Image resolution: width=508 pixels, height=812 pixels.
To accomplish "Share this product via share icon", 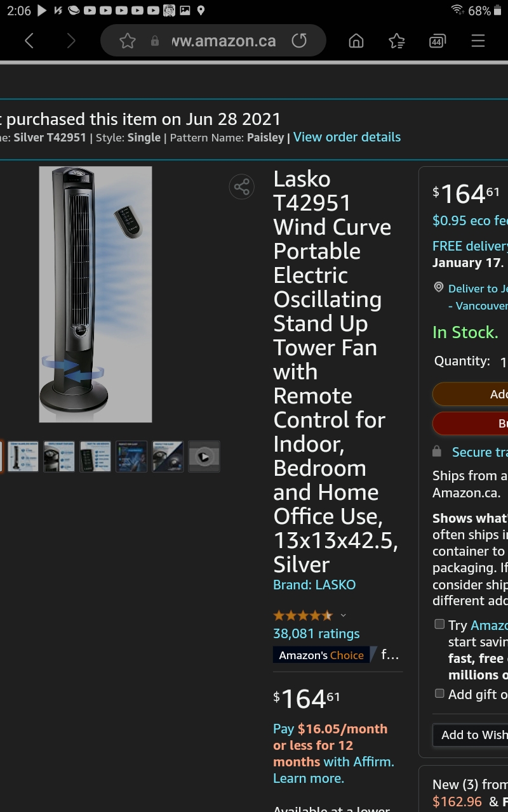I will pyautogui.click(x=242, y=187).
